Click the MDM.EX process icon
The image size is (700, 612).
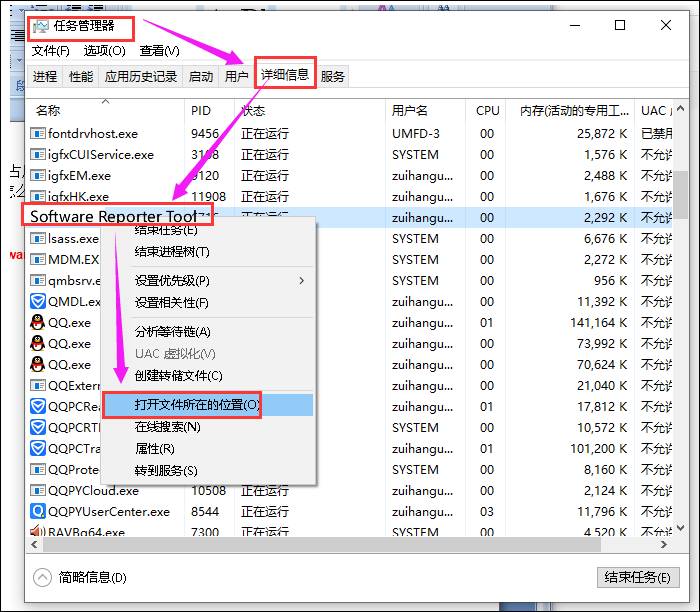(38, 259)
